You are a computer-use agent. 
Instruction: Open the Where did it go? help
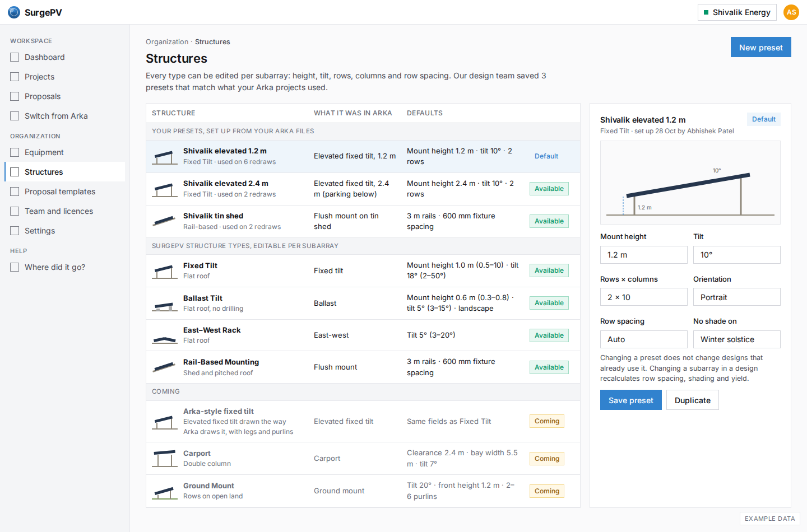[x=64, y=267]
